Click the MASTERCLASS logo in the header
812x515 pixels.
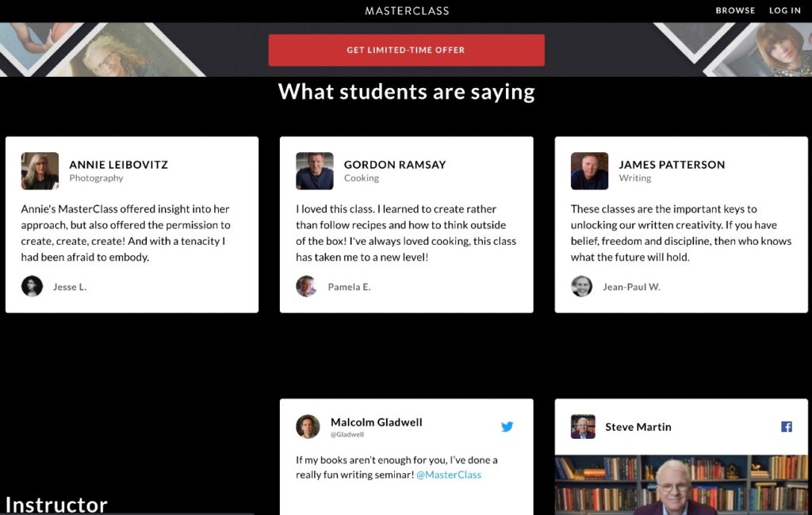[x=406, y=10]
